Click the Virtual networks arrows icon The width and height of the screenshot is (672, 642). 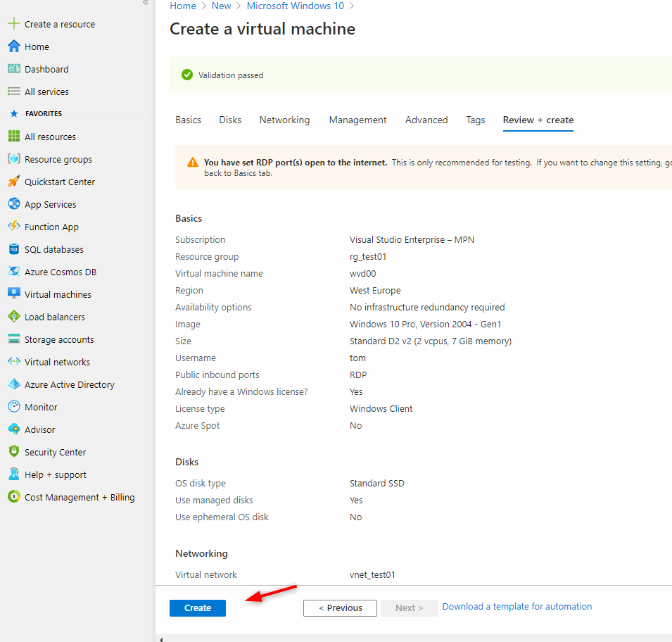click(13, 362)
